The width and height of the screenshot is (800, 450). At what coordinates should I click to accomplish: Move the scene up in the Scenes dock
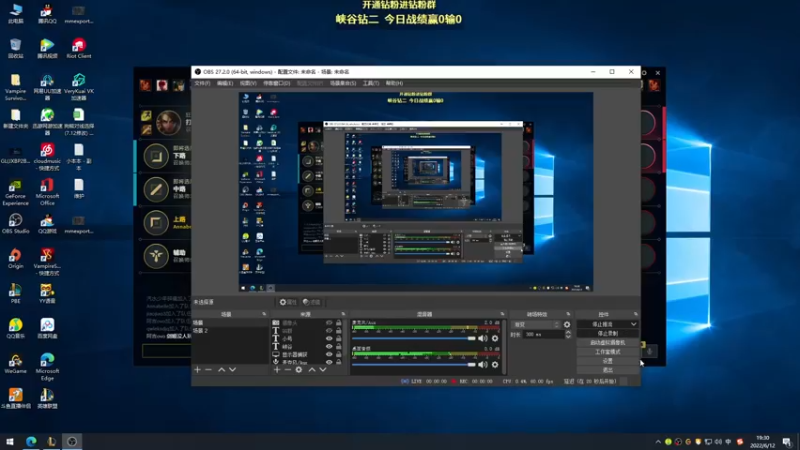[x=221, y=369]
